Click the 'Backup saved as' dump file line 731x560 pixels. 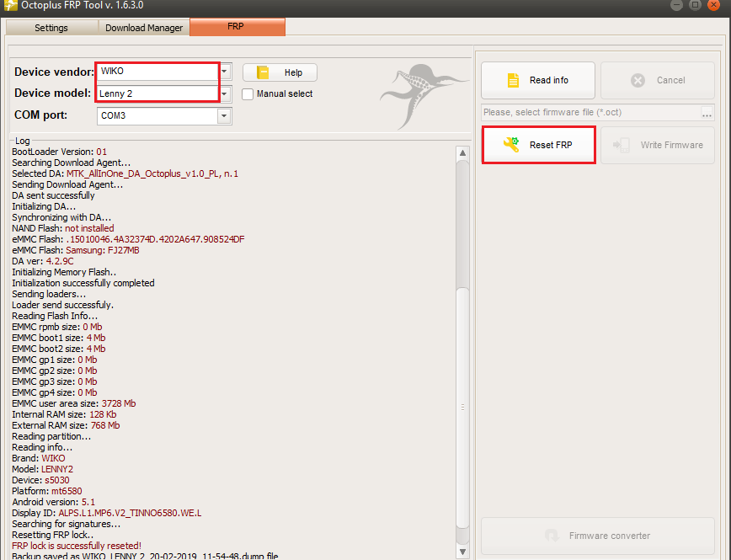[x=145, y=556]
